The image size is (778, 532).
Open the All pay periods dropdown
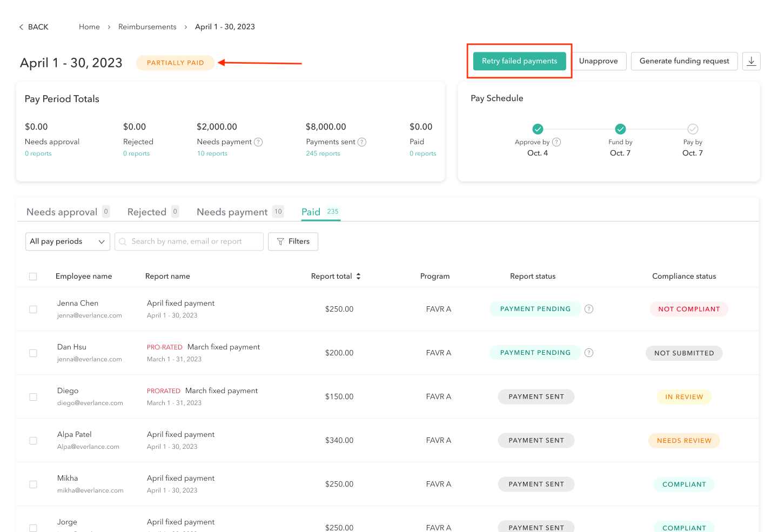tap(68, 241)
